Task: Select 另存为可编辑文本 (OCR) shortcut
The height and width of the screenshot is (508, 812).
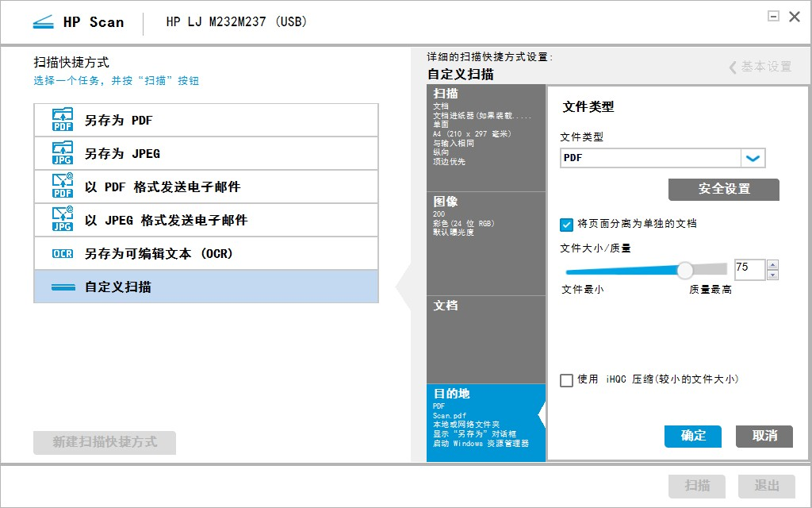Action: click(206, 253)
